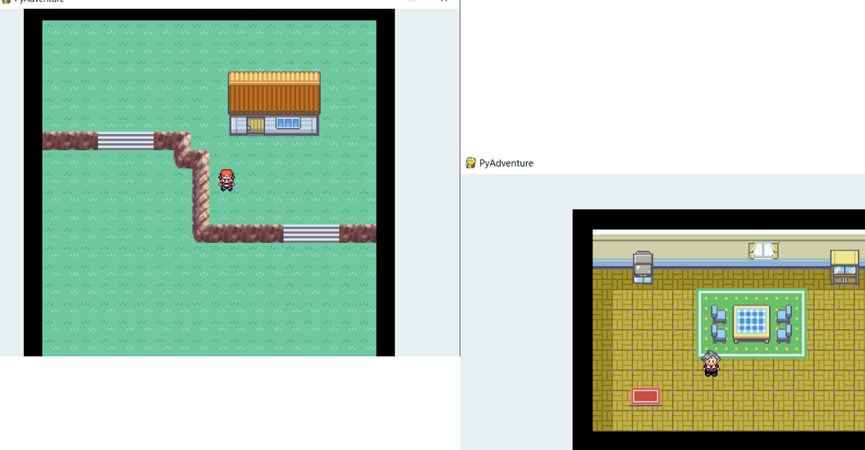
Task: Click the blue window on the house
Action: pos(288,123)
